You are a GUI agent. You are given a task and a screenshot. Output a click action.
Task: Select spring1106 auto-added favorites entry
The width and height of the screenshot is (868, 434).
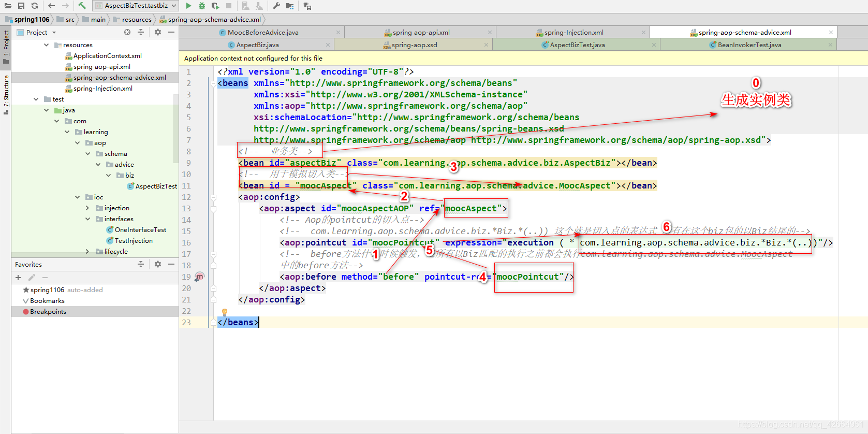[x=95, y=290]
